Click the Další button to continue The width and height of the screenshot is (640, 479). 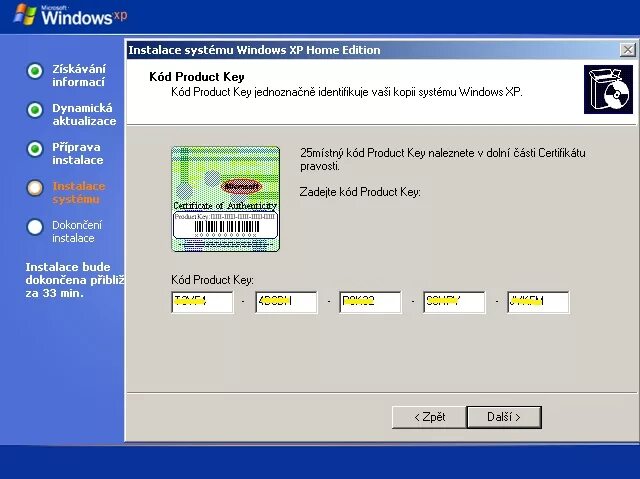[x=504, y=417]
